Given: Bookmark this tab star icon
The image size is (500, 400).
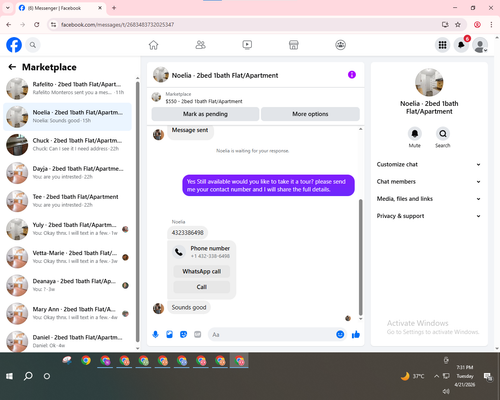Looking at the screenshot, I should coord(458,25).
